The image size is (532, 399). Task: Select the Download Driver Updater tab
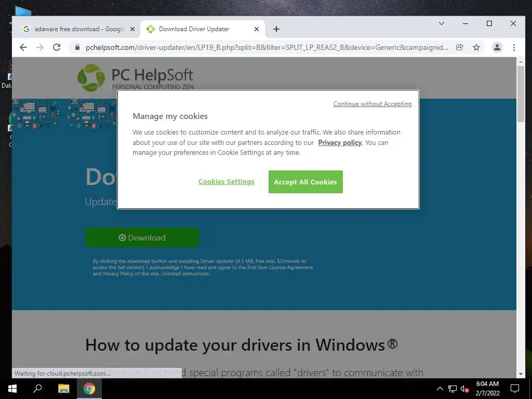click(203, 29)
